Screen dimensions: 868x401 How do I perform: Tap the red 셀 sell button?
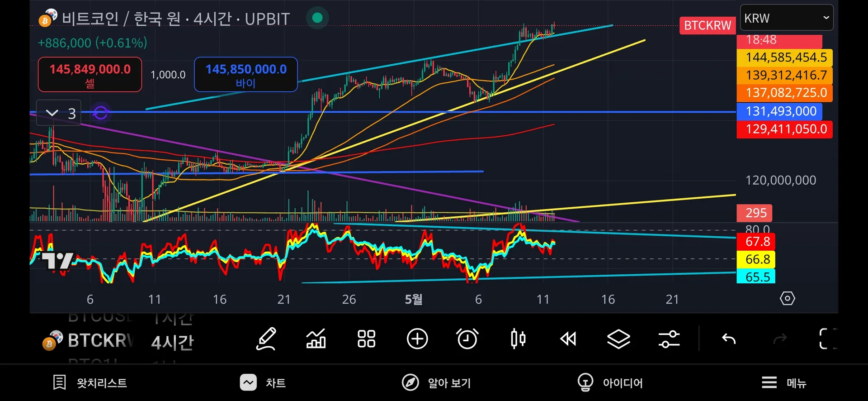click(x=90, y=75)
